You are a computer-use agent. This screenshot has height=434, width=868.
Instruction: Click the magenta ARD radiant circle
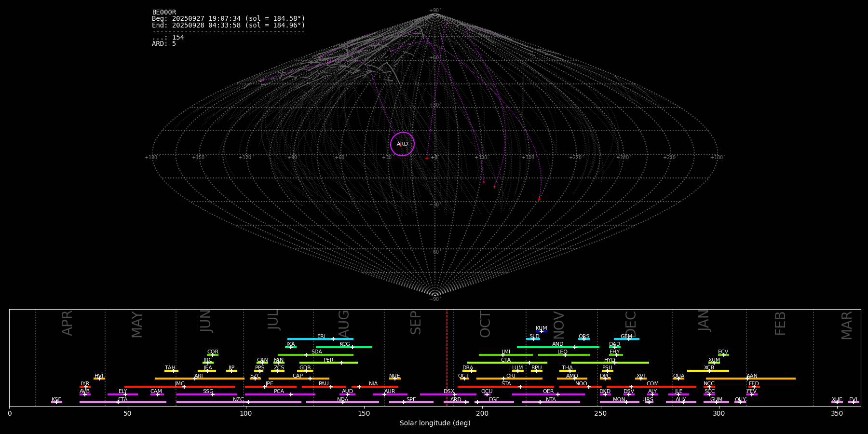(x=402, y=144)
